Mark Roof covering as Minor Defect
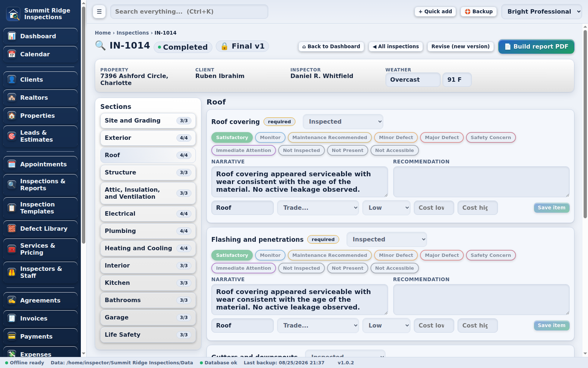588x368 pixels. click(396, 137)
